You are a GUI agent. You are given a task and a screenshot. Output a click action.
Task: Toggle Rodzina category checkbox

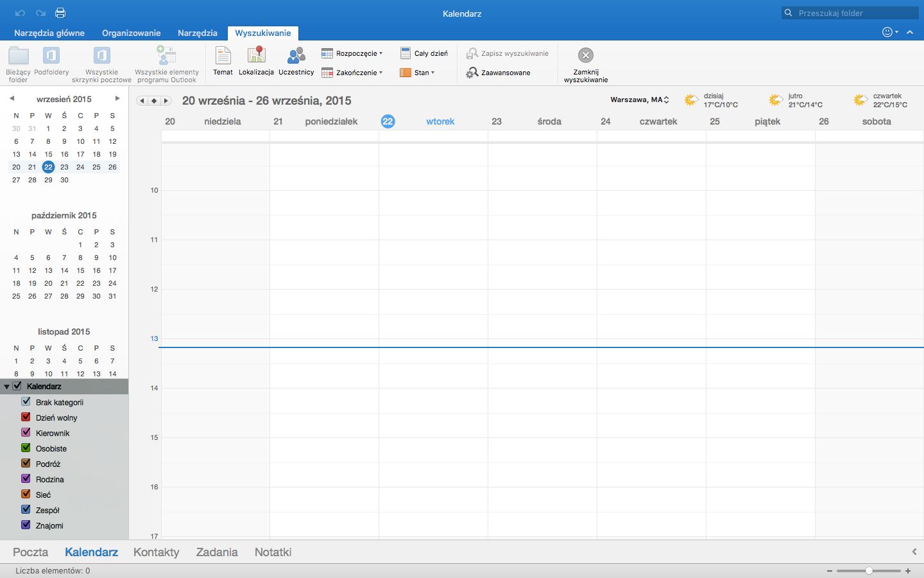26,478
